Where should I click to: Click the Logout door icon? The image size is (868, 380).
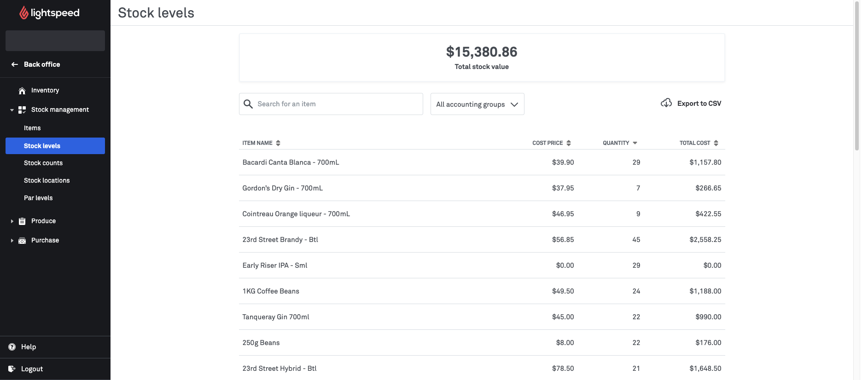coord(12,369)
